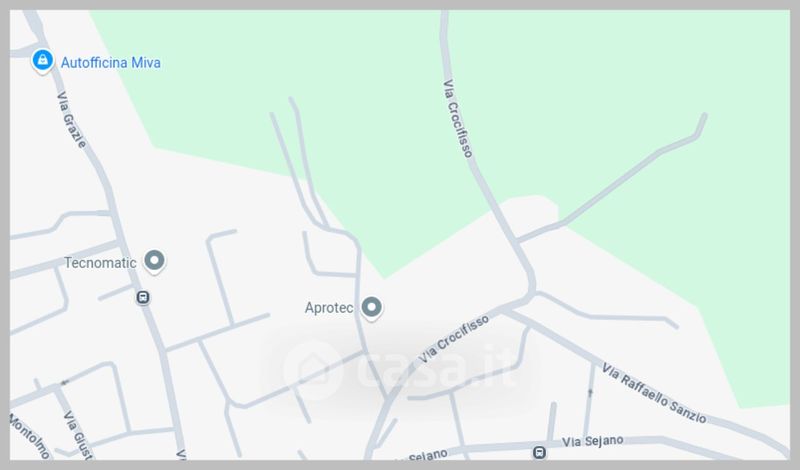
Task: Click the small one-way arrow near Via Giust
Action: [x=65, y=382]
